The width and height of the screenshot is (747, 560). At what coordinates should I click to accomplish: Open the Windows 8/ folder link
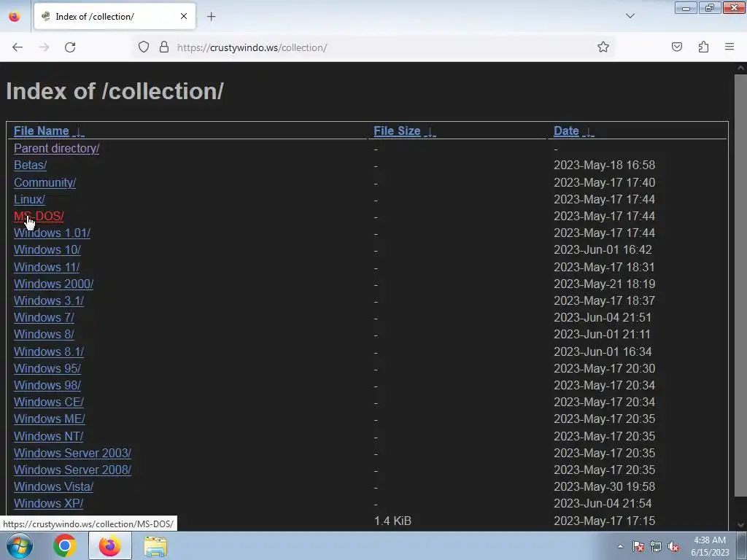coord(44,334)
